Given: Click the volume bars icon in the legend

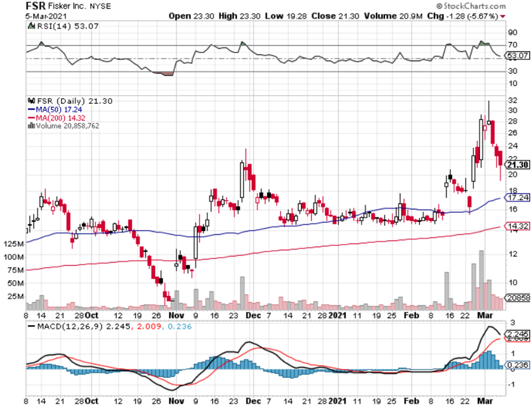Looking at the screenshot, I should (x=30, y=126).
